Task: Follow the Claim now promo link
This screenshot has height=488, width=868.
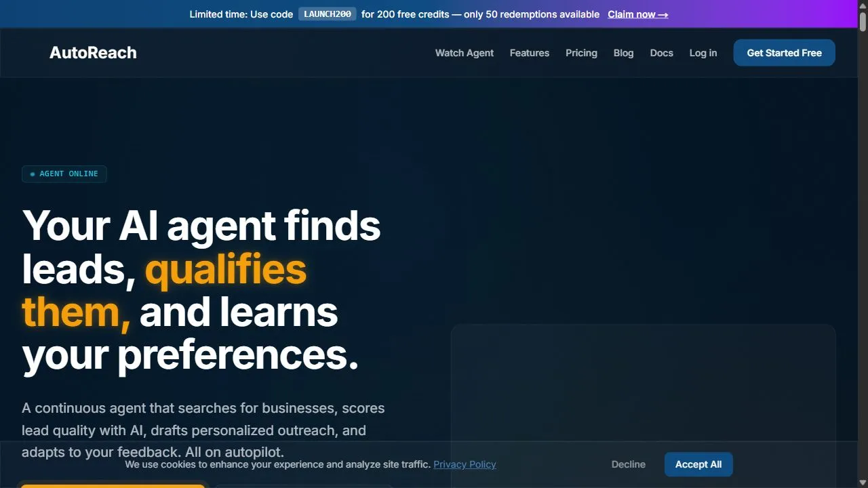Action: tap(637, 14)
